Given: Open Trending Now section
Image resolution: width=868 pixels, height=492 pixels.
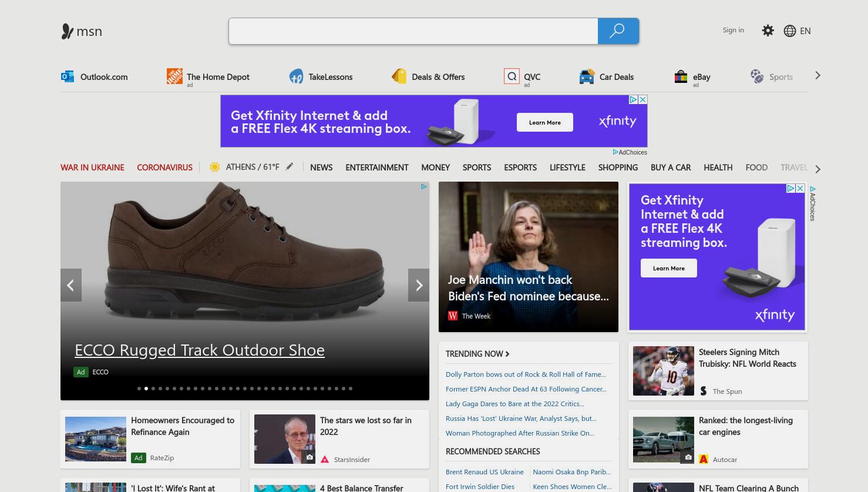Looking at the screenshot, I should pyautogui.click(x=477, y=354).
